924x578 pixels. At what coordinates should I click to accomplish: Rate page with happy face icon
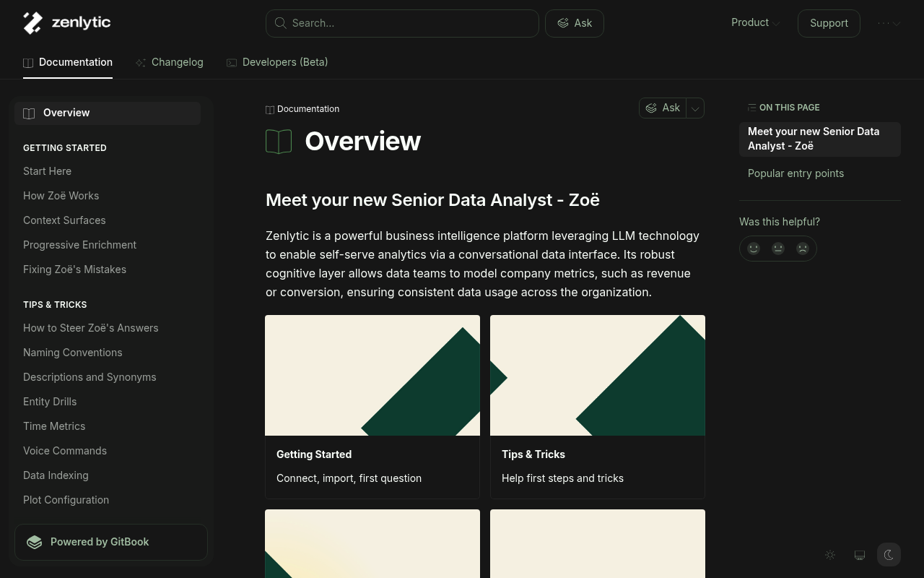point(754,249)
